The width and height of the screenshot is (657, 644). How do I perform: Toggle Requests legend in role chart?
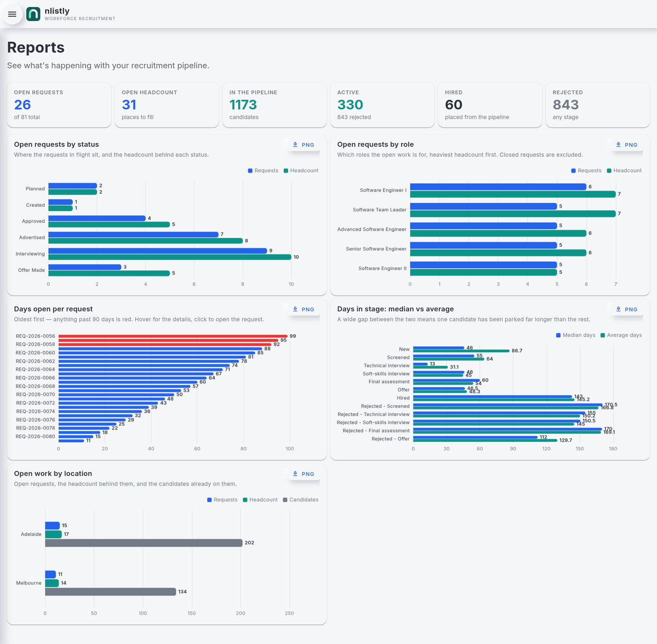586,171
